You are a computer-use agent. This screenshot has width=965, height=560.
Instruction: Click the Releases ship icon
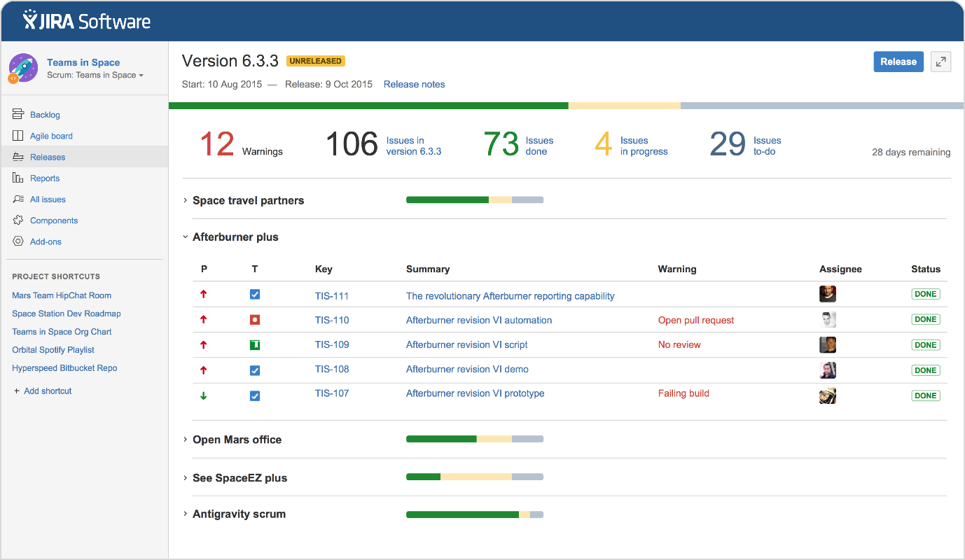[18, 157]
